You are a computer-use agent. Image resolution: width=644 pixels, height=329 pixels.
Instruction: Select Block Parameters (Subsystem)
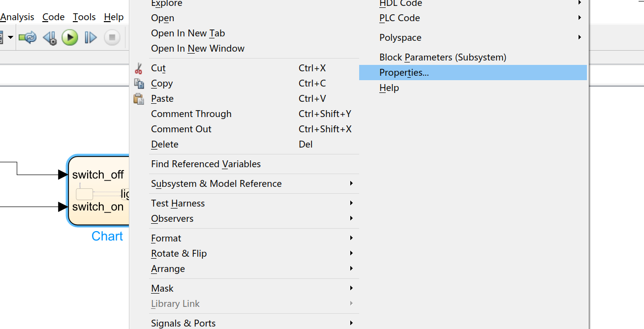(442, 58)
